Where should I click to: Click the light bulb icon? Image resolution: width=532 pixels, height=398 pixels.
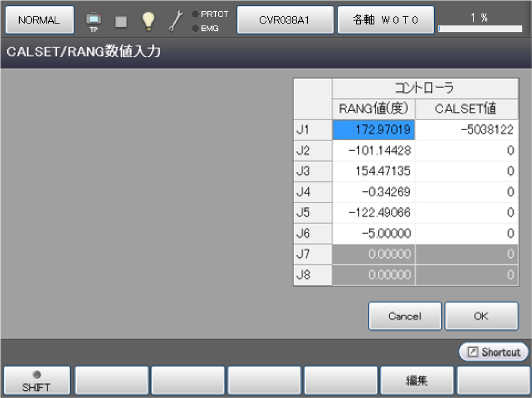tap(148, 20)
